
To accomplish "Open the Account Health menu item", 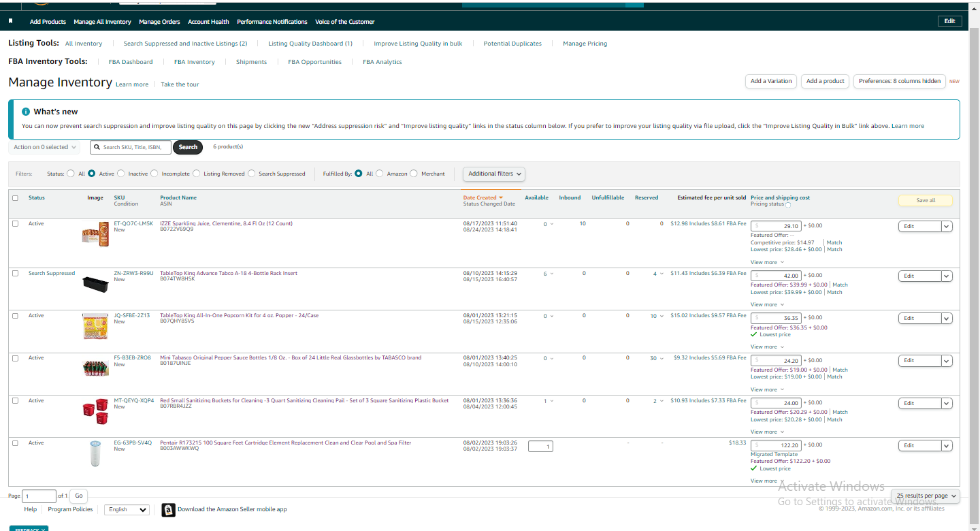I will [208, 22].
